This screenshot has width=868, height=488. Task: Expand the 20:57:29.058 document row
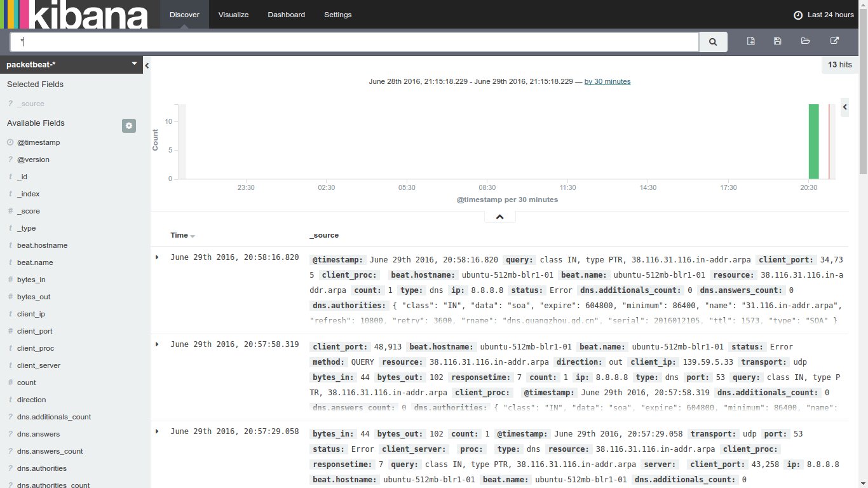click(158, 431)
